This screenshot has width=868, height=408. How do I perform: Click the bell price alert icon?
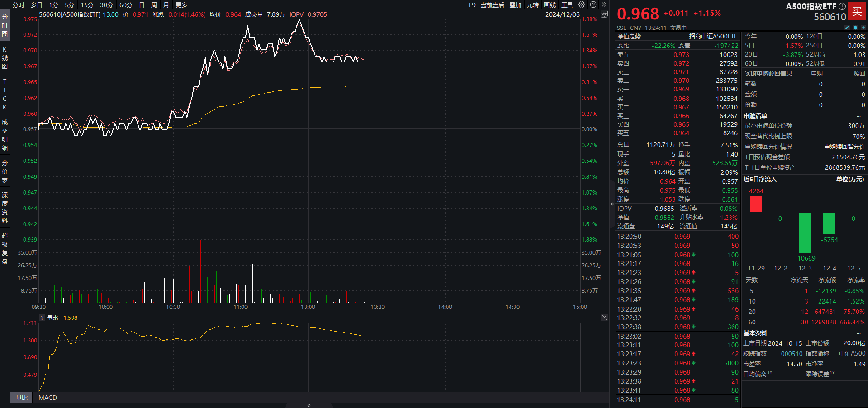click(x=855, y=28)
